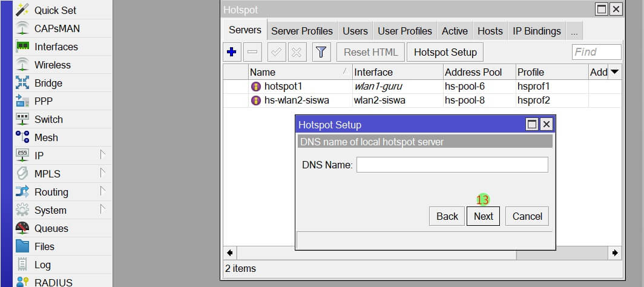The width and height of the screenshot is (644, 287).
Task: Click the blue plus add button
Action: pyautogui.click(x=231, y=52)
